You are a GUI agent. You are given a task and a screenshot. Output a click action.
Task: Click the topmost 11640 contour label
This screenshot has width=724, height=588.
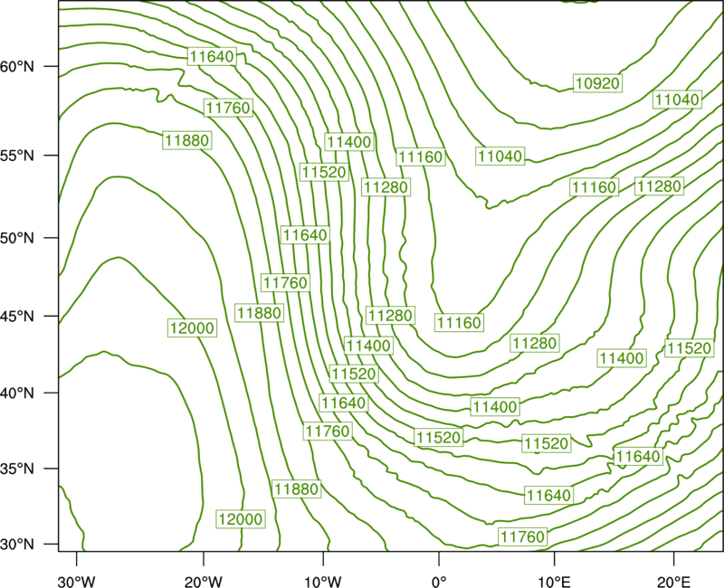pyautogui.click(x=212, y=56)
